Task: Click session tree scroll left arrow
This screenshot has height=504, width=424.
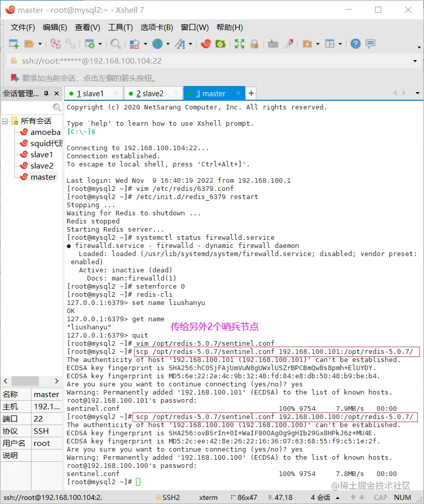Action: (x=6, y=381)
